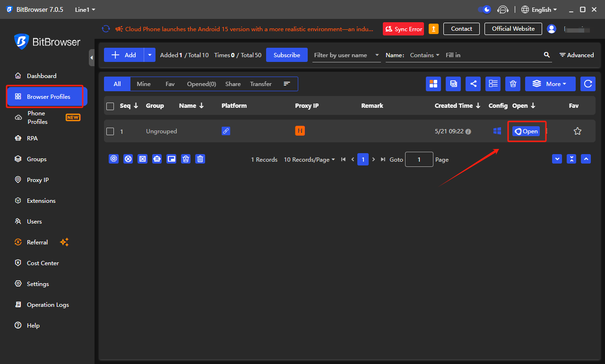Screen dimensions: 605x364
Task: Open the Line1 line selector dropdown
Action: [85, 9]
